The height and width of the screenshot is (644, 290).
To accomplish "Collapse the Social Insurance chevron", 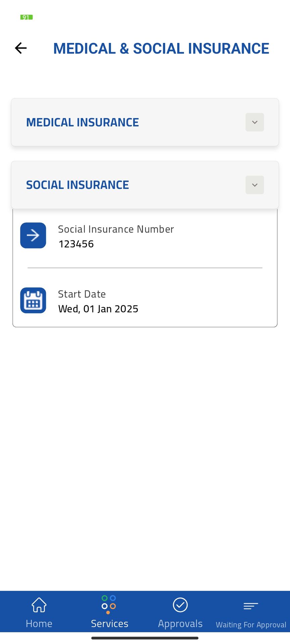I will (x=255, y=185).
